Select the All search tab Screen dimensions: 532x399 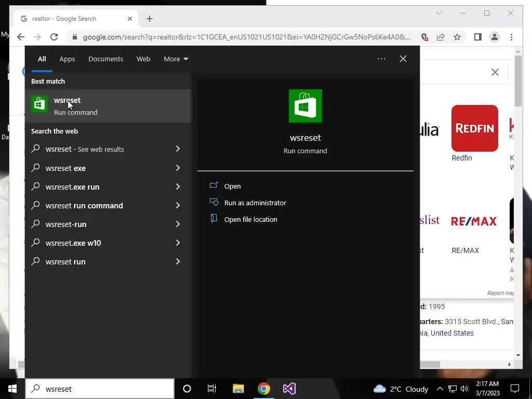pos(42,59)
